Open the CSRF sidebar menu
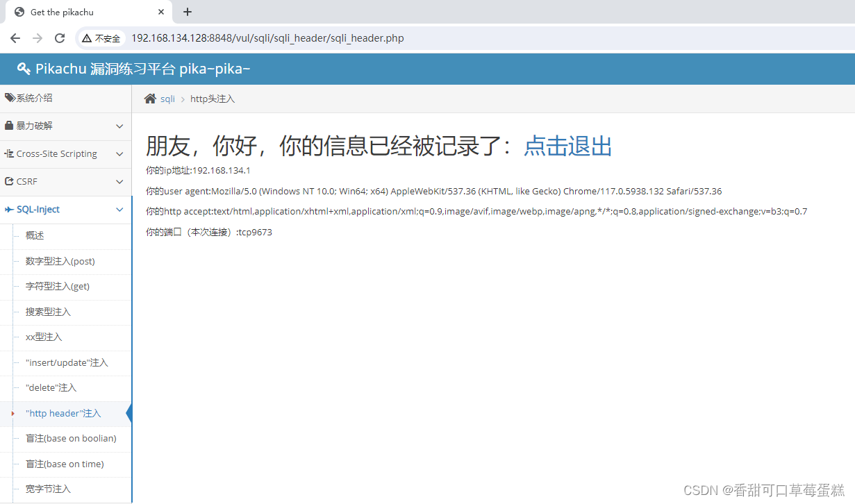Screen dimensions: 855x504 pyautogui.click(x=65, y=182)
